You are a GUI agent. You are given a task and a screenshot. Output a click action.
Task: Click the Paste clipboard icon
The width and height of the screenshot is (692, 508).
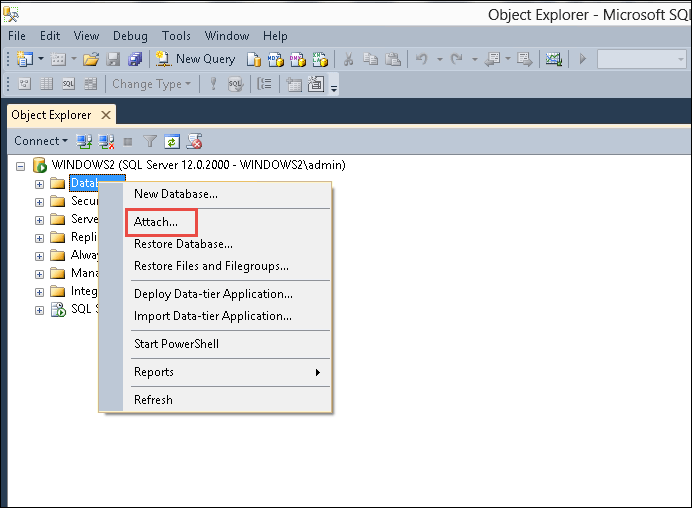pos(393,59)
